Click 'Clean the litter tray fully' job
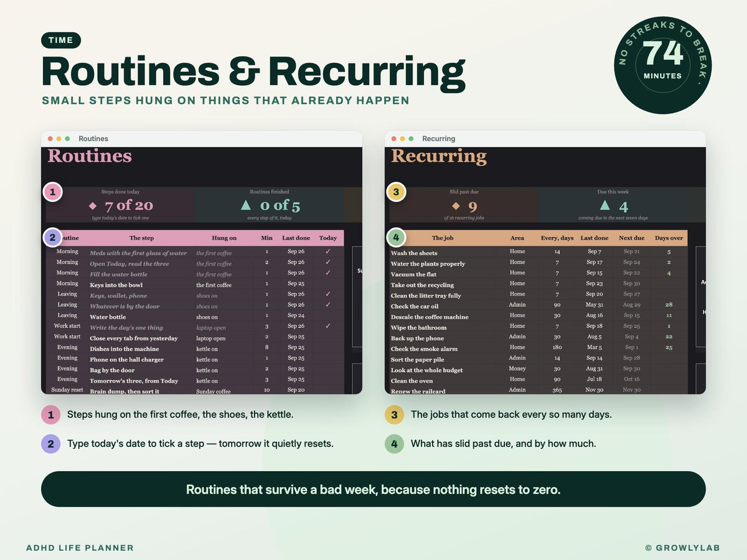747x560 pixels. 426,296
